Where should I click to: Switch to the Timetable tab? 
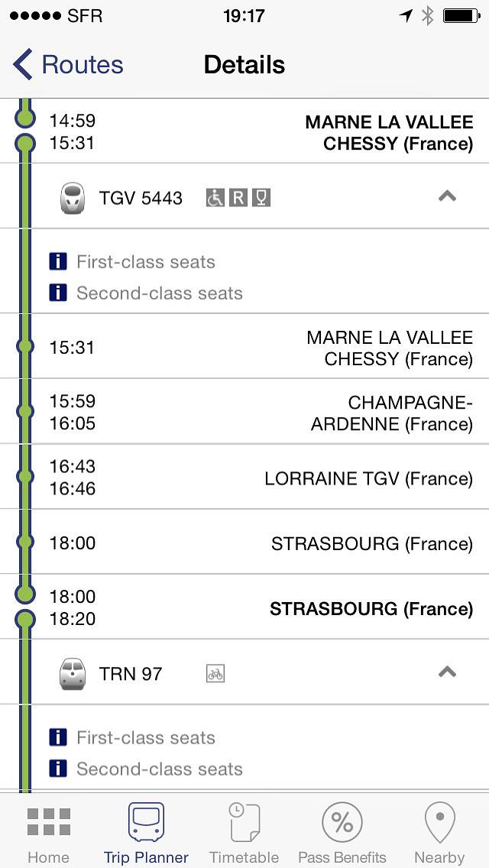click(x=244, y=833)
